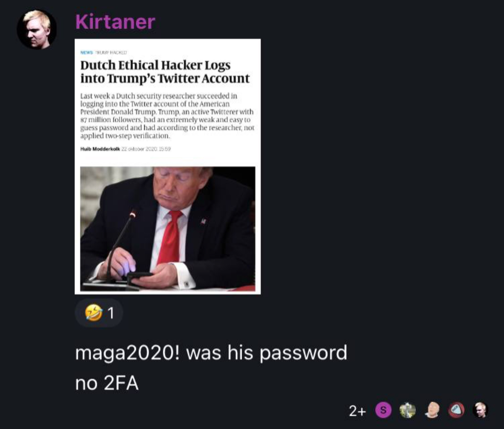The height and width of the screenshot is (429, 504).
Task: Click the photo of man using phone
Action: point(168,229)
